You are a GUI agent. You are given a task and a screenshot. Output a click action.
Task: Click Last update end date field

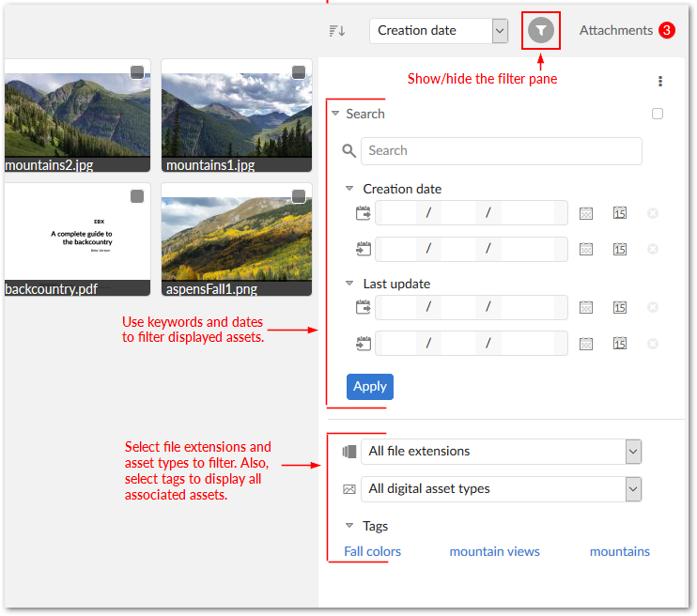click(x=472, y=343)
